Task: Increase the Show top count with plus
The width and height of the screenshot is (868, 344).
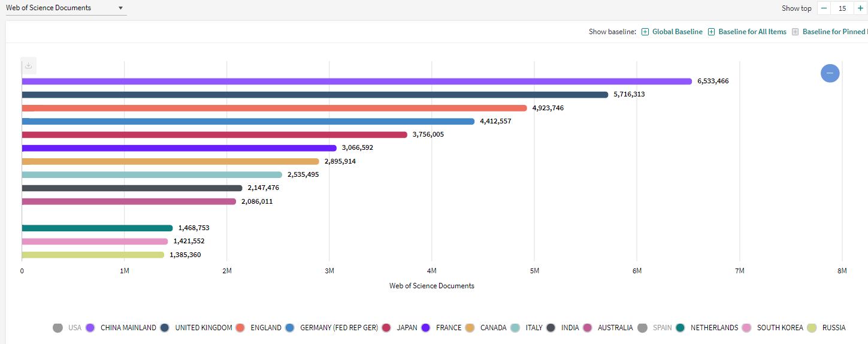Action: (860, 8)
